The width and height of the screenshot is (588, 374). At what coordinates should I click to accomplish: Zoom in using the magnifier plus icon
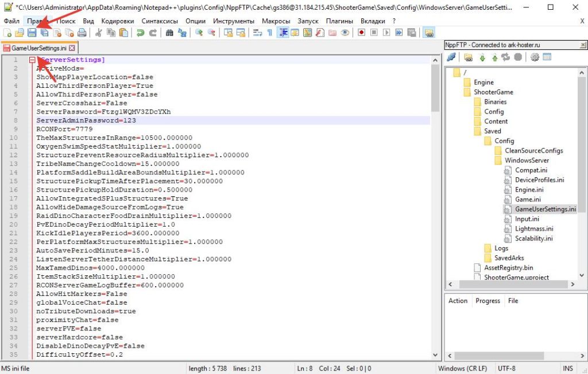pos(199,33)
